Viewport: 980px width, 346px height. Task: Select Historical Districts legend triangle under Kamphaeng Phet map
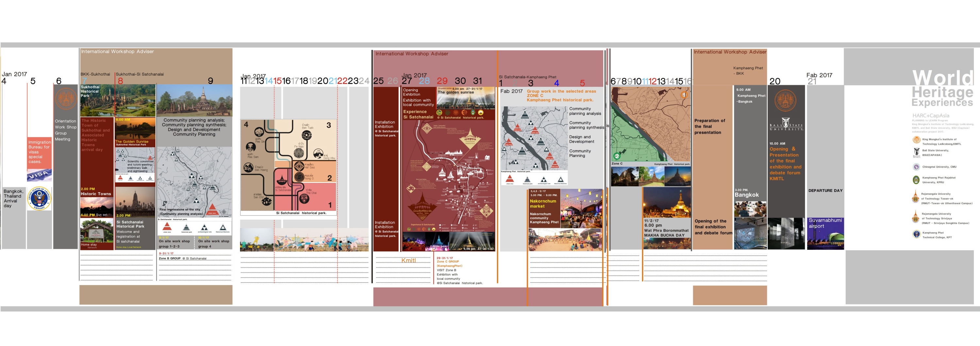point(560,180)
